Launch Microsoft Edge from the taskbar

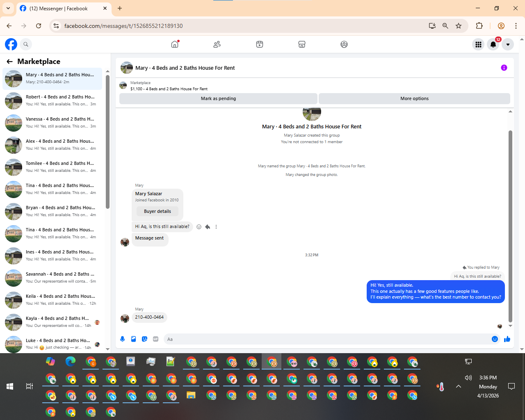click(71, 362)
